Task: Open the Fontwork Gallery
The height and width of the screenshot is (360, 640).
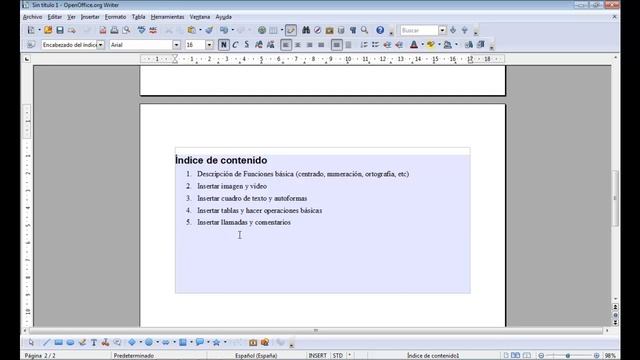Action: point(253,342)
